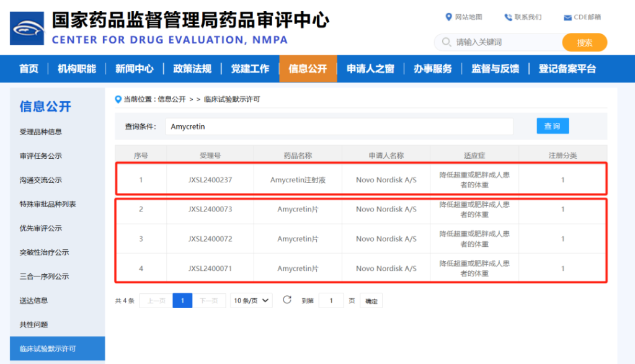Select 突破性治疗公示 in sidebar
This screenshot has height=364, width=635.
tap(44, 252)
